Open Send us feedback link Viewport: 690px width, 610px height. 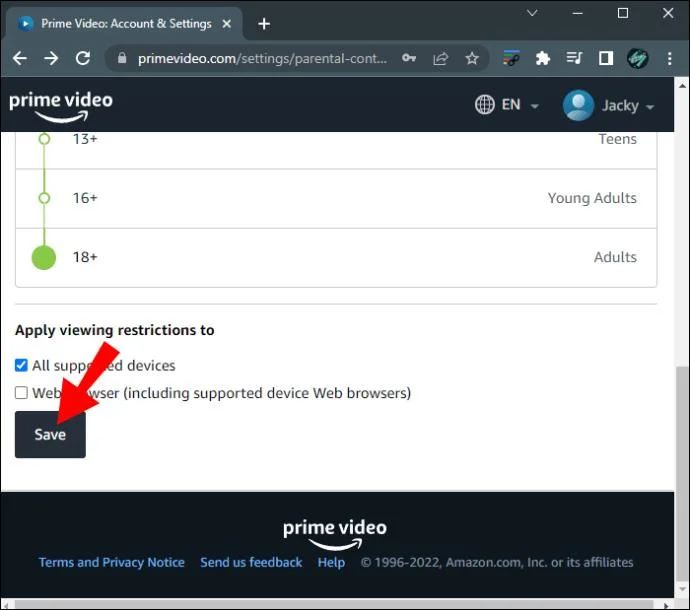point(251,562)
